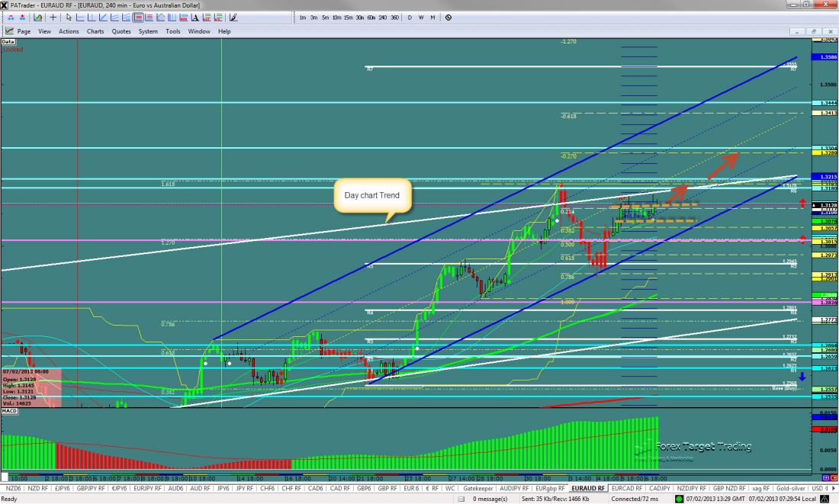
Task: Switch to Daily 'D' timeframe
Action: pos(410,18)
